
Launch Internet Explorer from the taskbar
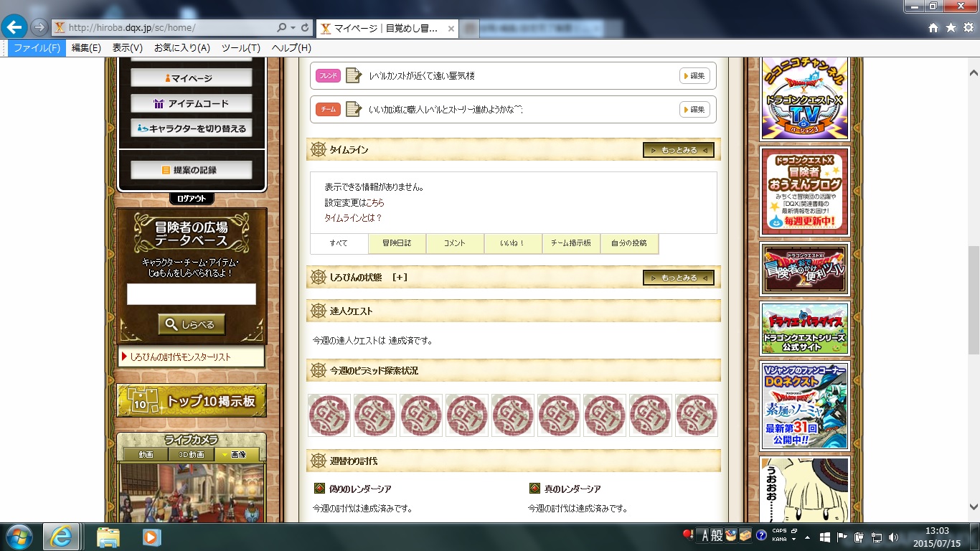(x=61, y=537)
